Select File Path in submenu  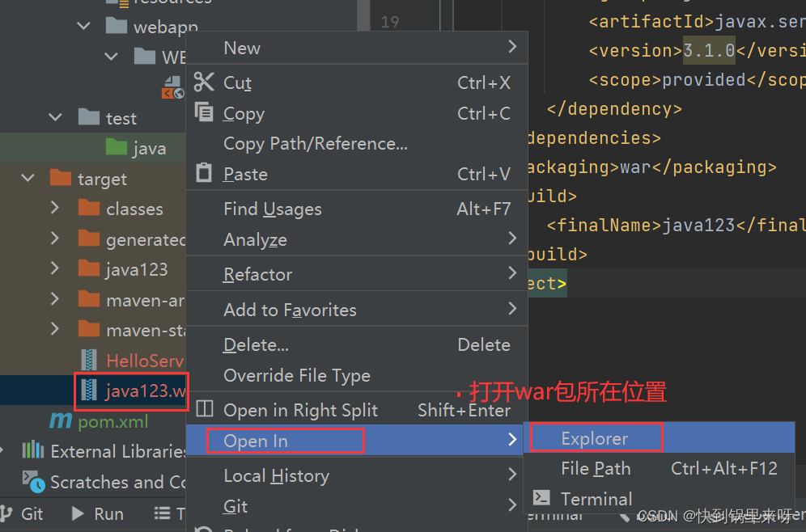pos(660,468)
